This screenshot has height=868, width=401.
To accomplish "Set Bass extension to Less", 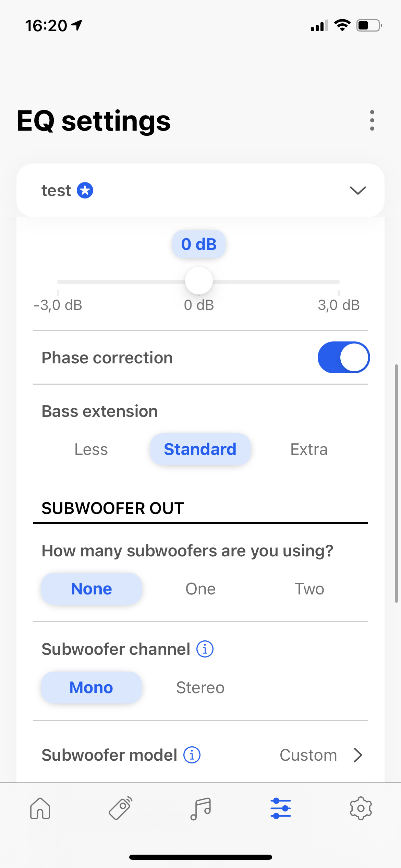I will [91, 449].
